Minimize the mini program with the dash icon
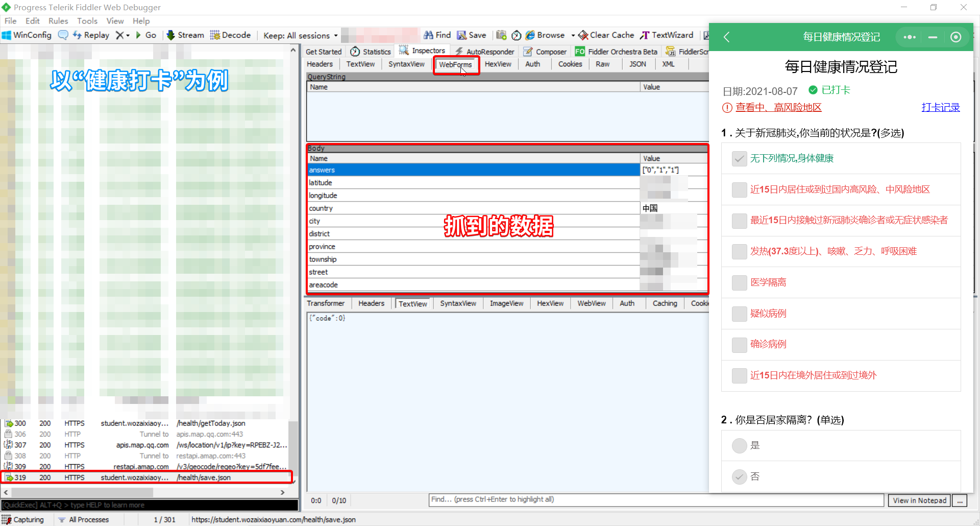Screen dimensions: 980x526 pyautogui.click(x=933, y=37)
